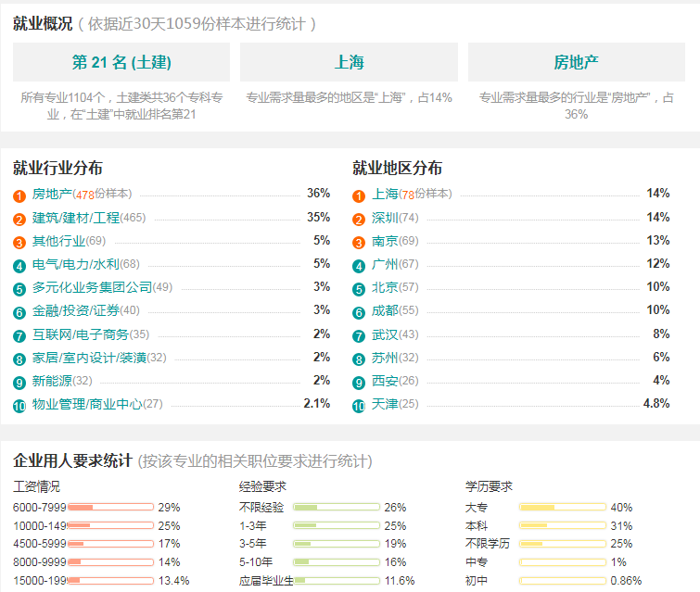Open the 家居/室内设计/装潢 link
This screenshot has width=700, height=592.
pos(89,358)
